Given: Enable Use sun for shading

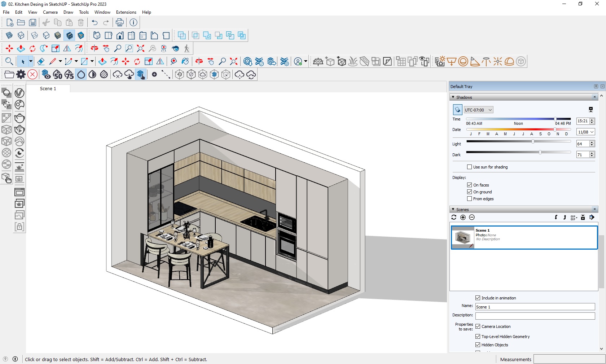Looking at the screenshot, I should click(469, 167).
